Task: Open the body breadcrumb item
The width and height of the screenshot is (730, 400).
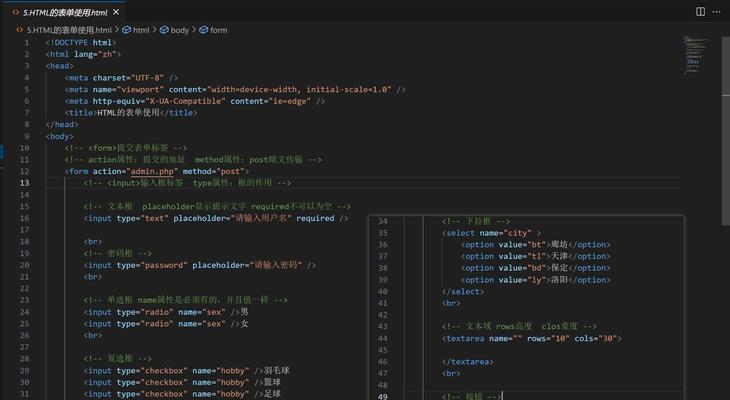Action: coord(175,30)
